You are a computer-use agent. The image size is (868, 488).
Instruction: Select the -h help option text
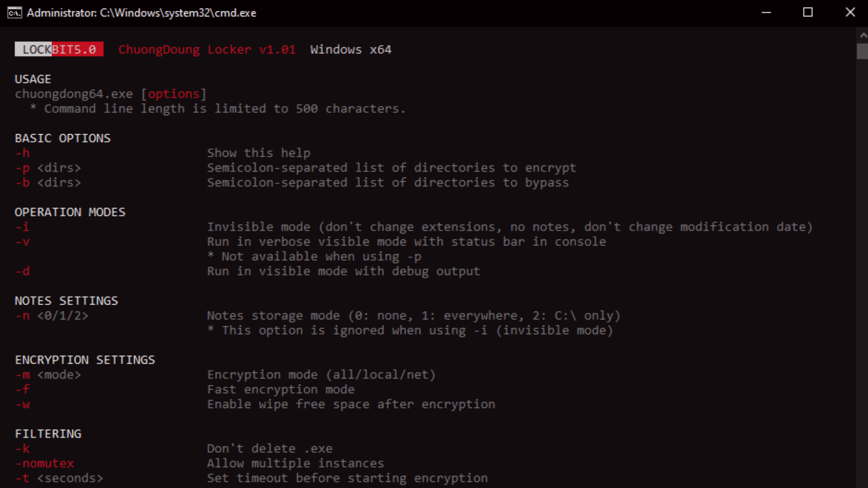[x=22, y=153]
